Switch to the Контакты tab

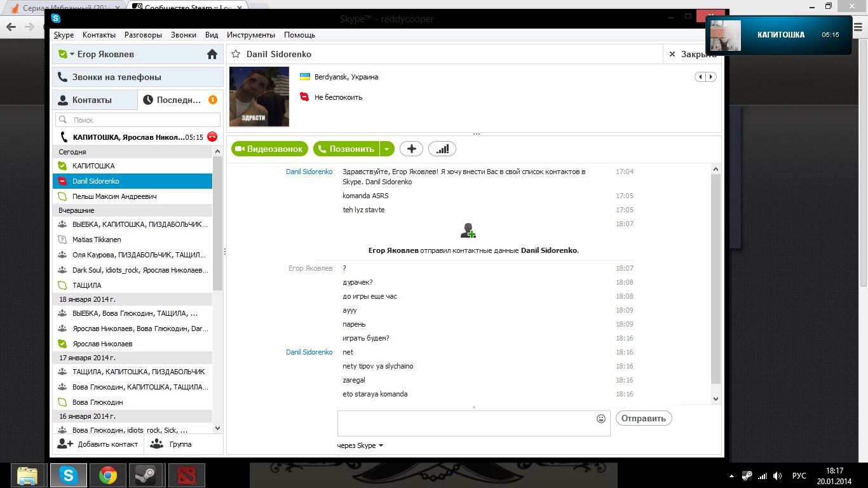95,100
